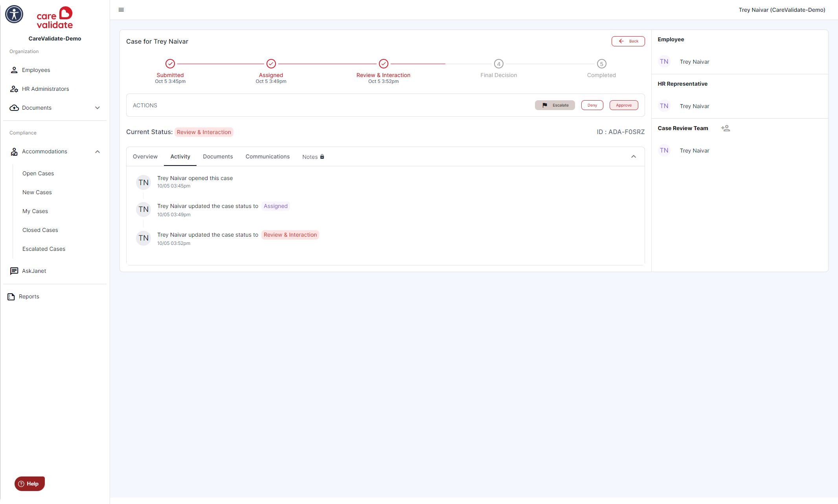The image size is (838, 504).
Task: Click the TN avatar under Employee
Action: (x=664, y=62)
